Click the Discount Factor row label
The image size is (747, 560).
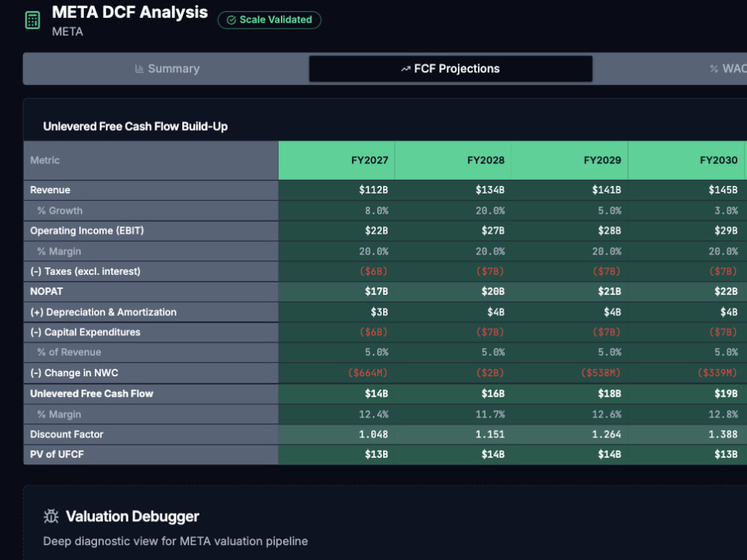(x=66, y=435)
